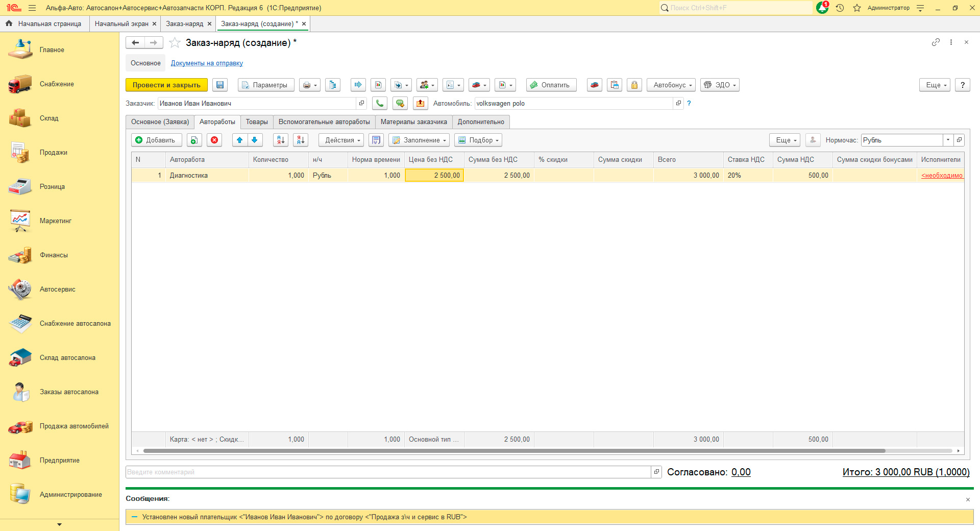Viewport: 980px width, 531px height.
Task: Delete the row with the red cross icon
Action: [x=214, y=140]
